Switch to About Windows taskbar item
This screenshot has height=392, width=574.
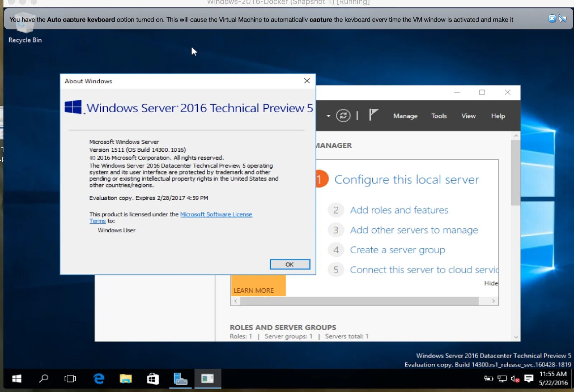pyautogui.click(x=207, y=379)
